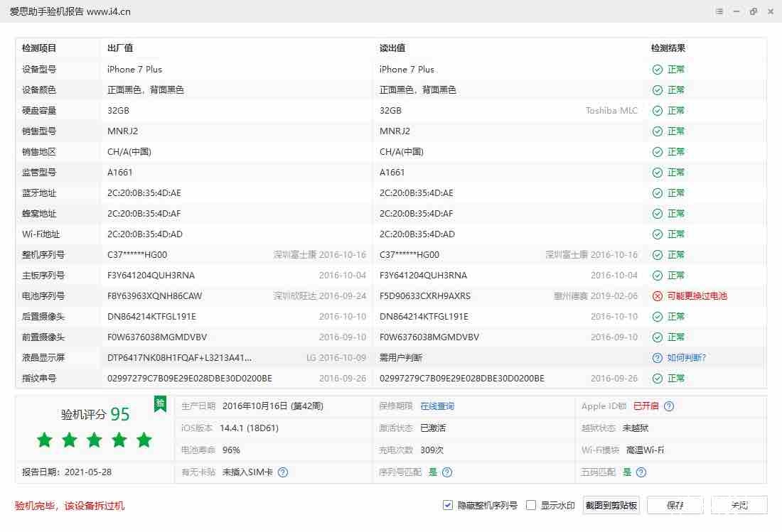Toggle the 隐藏整机序列号 checkbox
782x532 pixels.
(448, 505)
